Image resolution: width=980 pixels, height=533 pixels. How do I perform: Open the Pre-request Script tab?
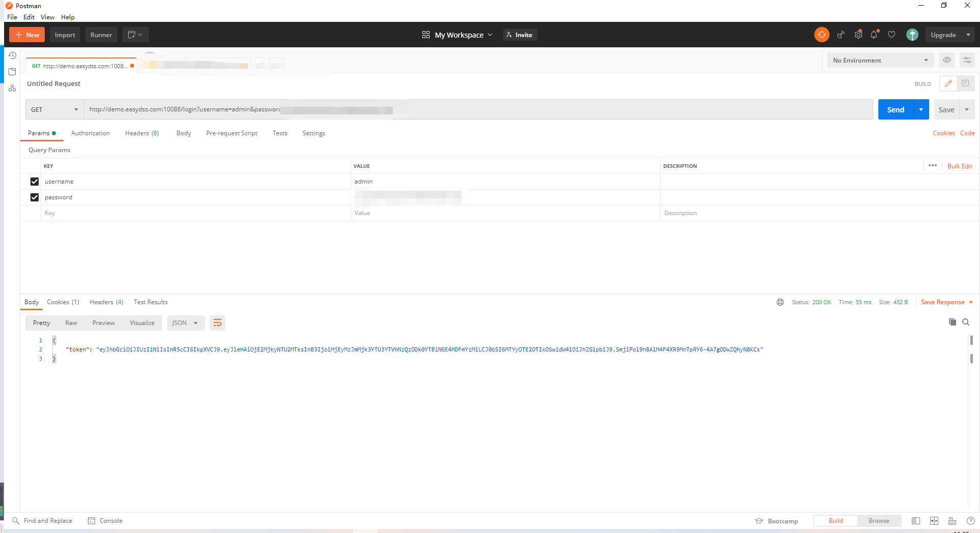click(232, 133)
